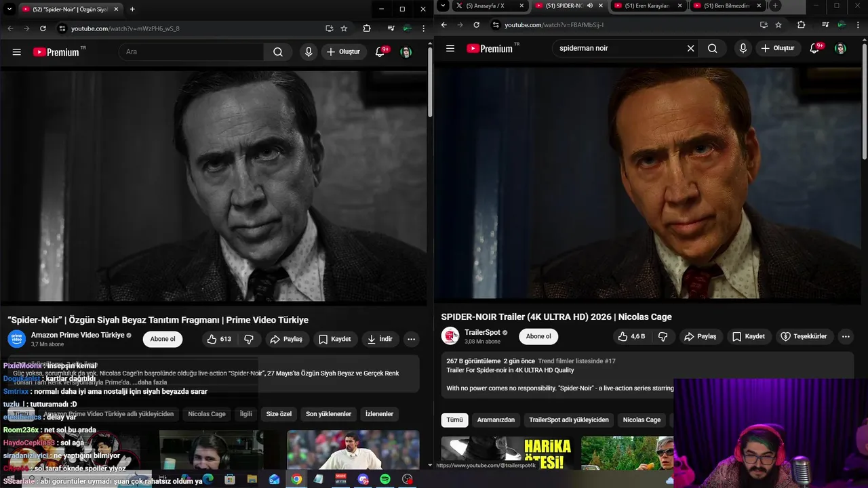This screenshot has width=868, height=488.
Task: Expand description with '...daha fazla'
Action: click(150, 382)
